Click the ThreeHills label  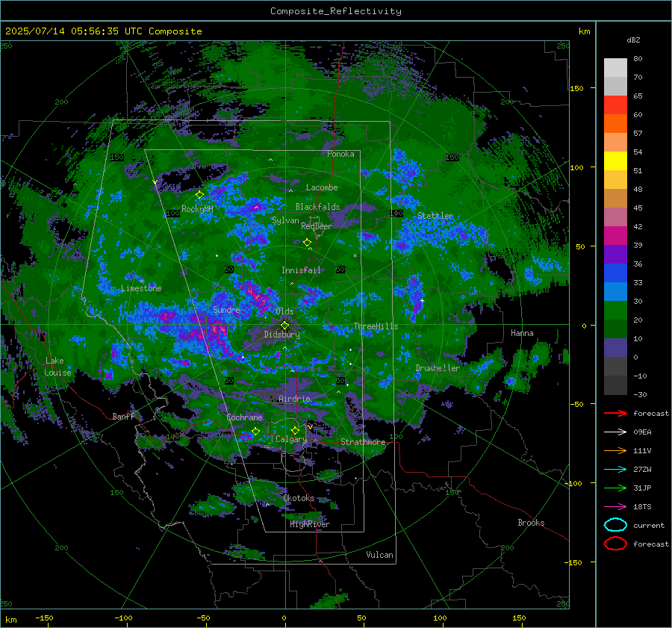[376, 326]
